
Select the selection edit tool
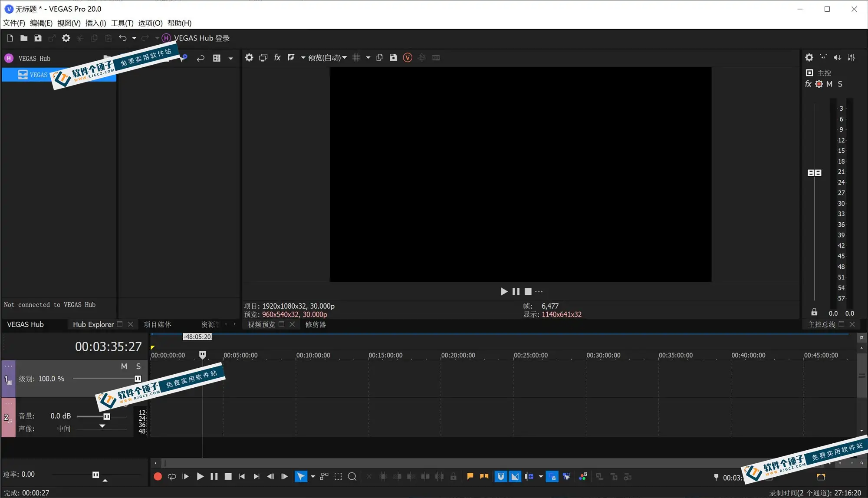[338, 477]
